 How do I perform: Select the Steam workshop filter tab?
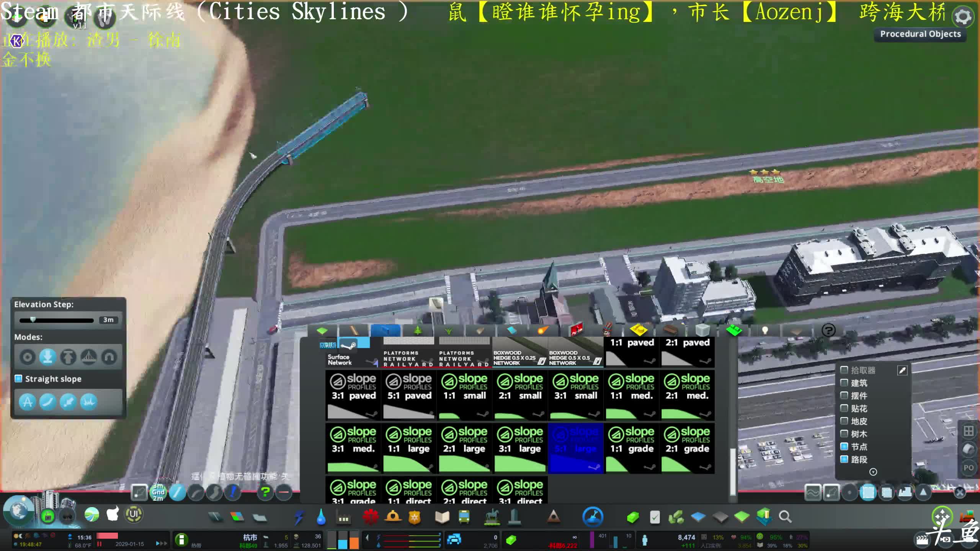[348, 345]
